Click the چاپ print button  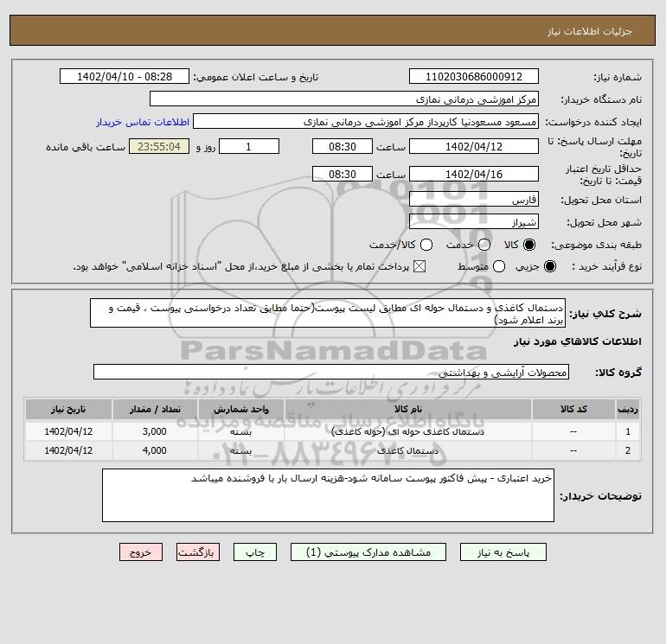click(255, 552)
